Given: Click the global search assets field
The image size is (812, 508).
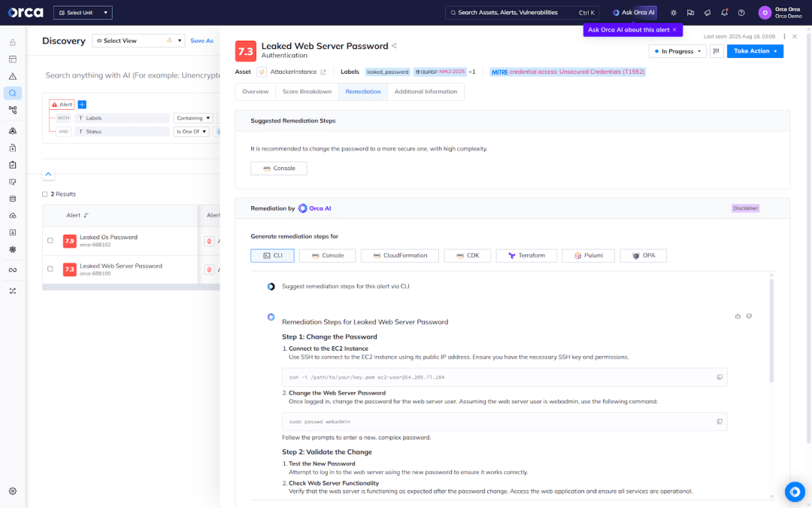Looking at the screenshot, I should [x=522, y=13].
